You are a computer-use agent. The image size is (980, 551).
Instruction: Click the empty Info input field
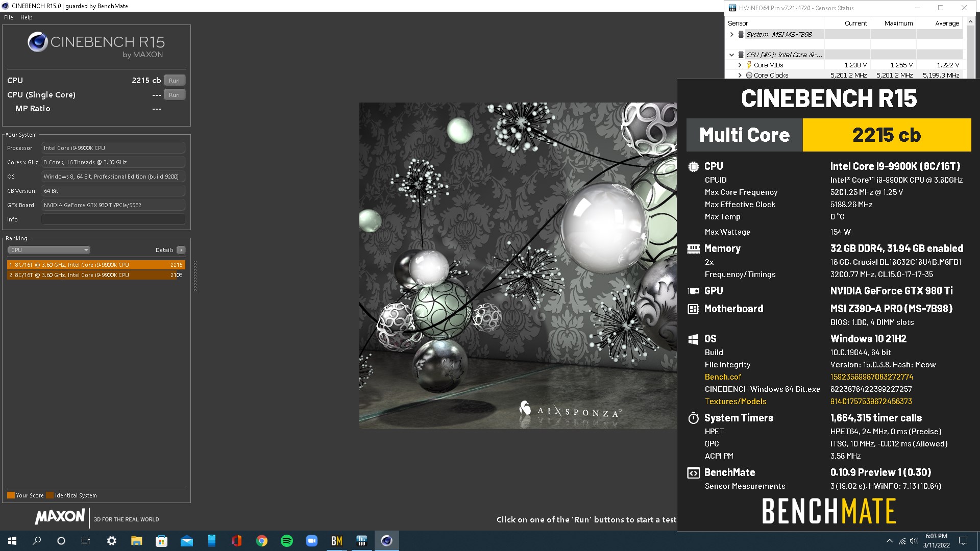point(113,219)
